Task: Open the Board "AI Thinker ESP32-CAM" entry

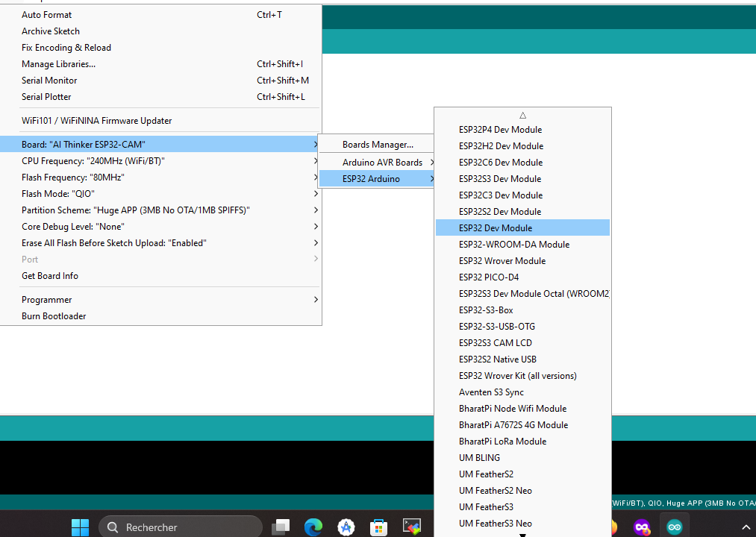Action: point(160,144)
